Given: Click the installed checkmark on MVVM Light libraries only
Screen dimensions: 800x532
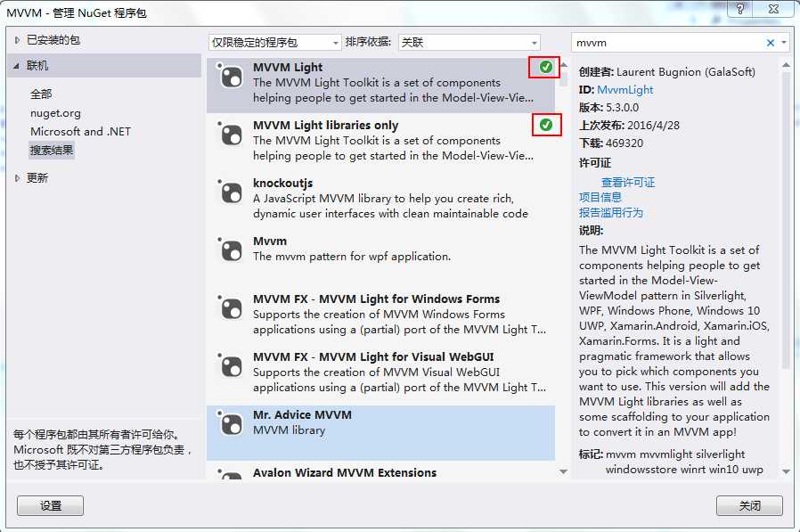Looking at the screenshot, I should (x=546, y=125).
